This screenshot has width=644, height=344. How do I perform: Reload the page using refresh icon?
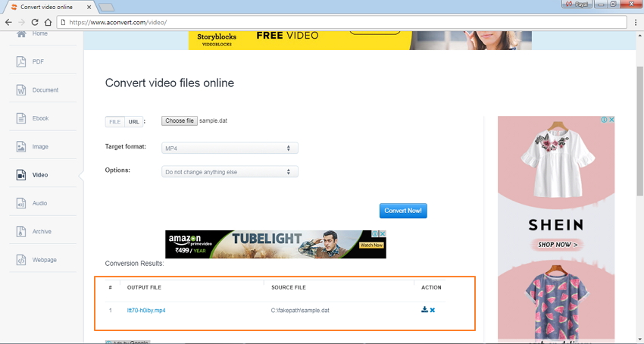pos(35,23)
